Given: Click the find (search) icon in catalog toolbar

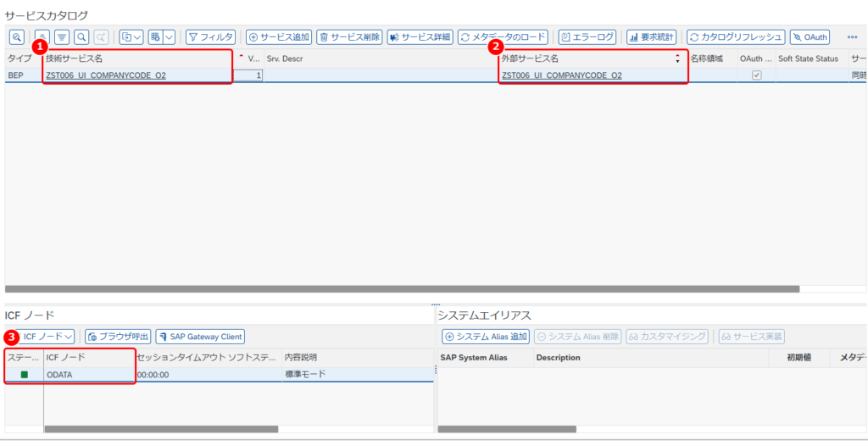Looking at the screenshot, I should (x=81, y=37).
